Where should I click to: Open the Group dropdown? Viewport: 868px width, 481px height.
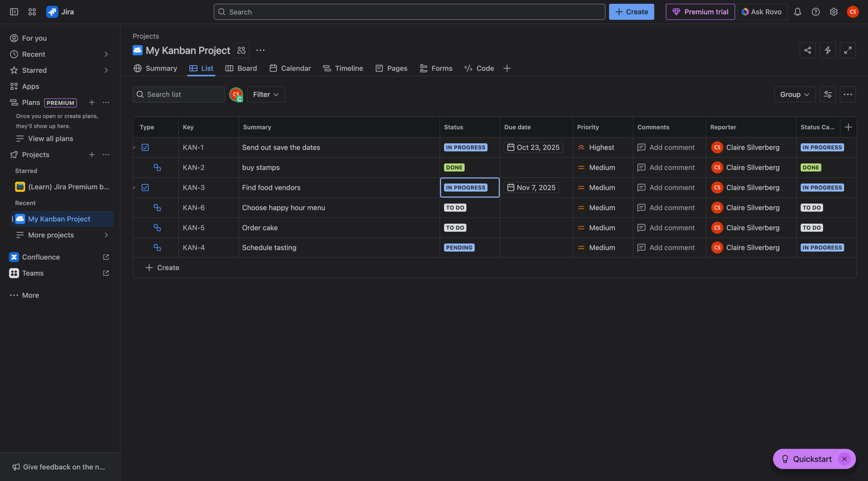pyautogui.click(x=794, y=94)
